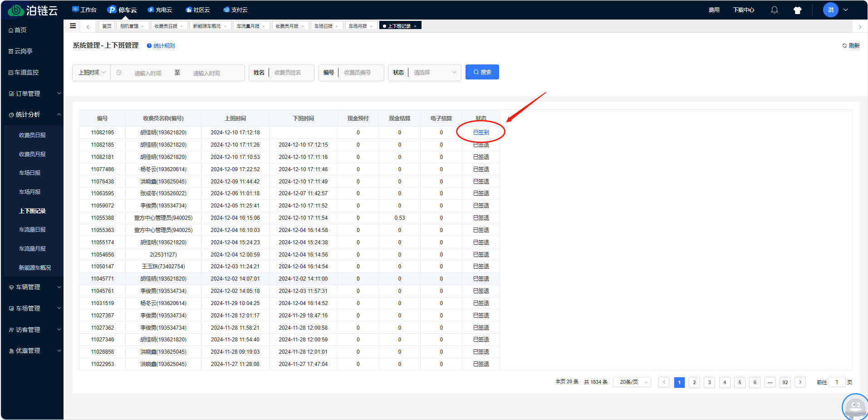This screenshot has height=420, width=868.
Task: Toggle the sidebar collapse hamburger icon
Action: pos(73,26)
